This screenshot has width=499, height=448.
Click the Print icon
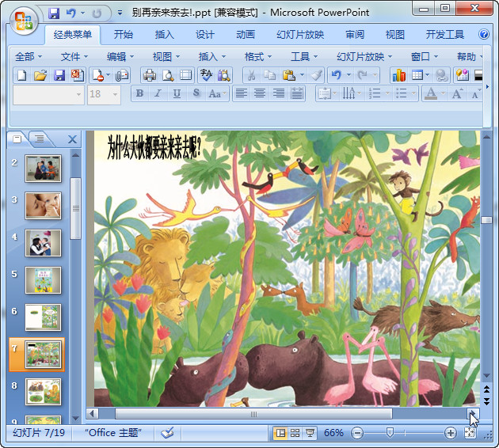(150, 76)
